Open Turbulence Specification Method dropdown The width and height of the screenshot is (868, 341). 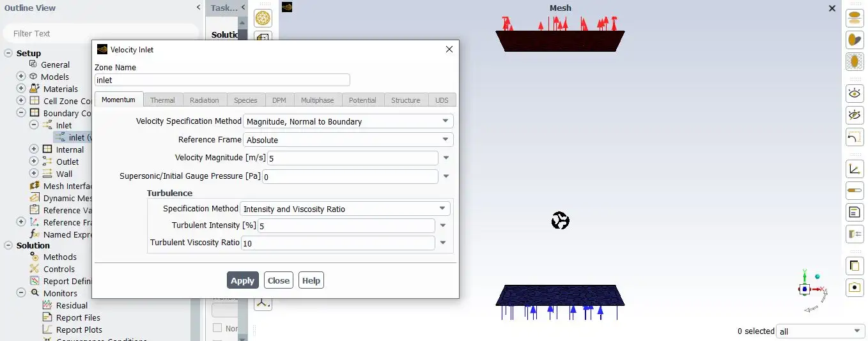click(x=345, y=209)
